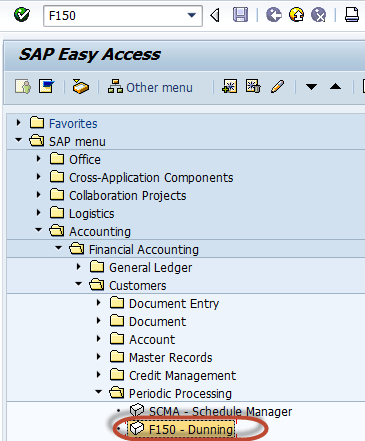This screenshot has width=365, height=441.
Task: Select SCMA - Schedule Manager transaction
Action: coord(220,411)
